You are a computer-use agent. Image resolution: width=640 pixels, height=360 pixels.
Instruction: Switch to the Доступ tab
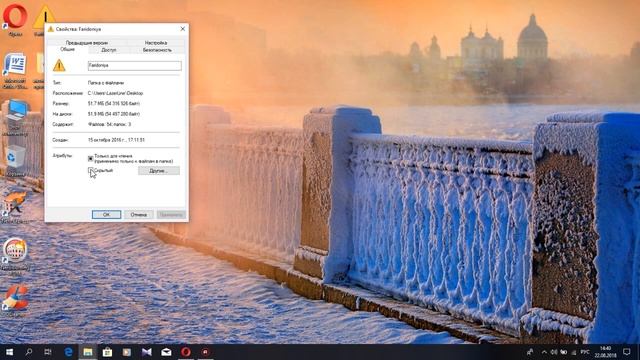tap(109, 50)
